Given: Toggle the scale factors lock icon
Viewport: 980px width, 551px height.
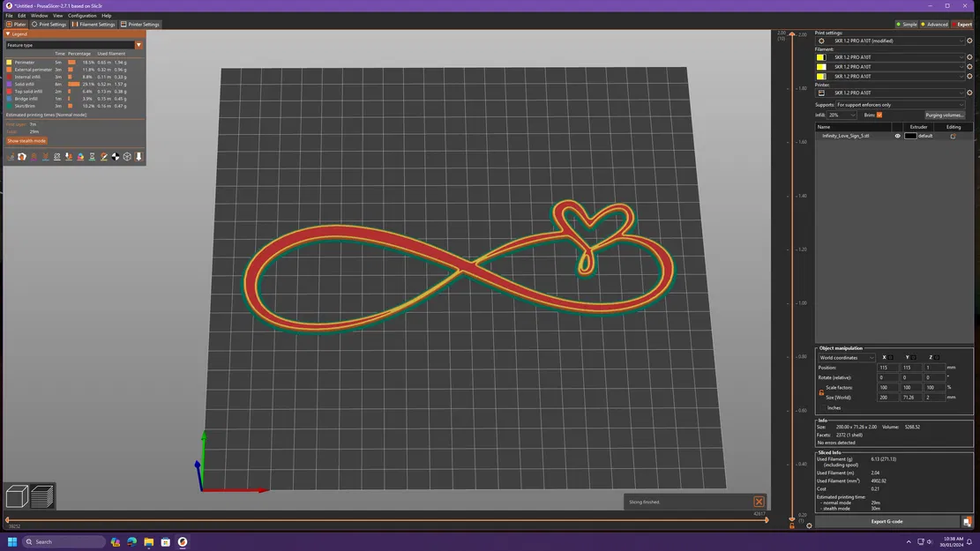Looking at the screenshot, I should pyautogui.click(x=821, y=392).
